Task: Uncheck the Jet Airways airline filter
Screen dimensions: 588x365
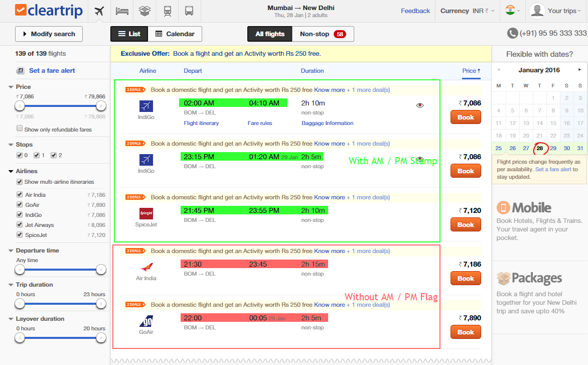Action: tap(20, 225)
